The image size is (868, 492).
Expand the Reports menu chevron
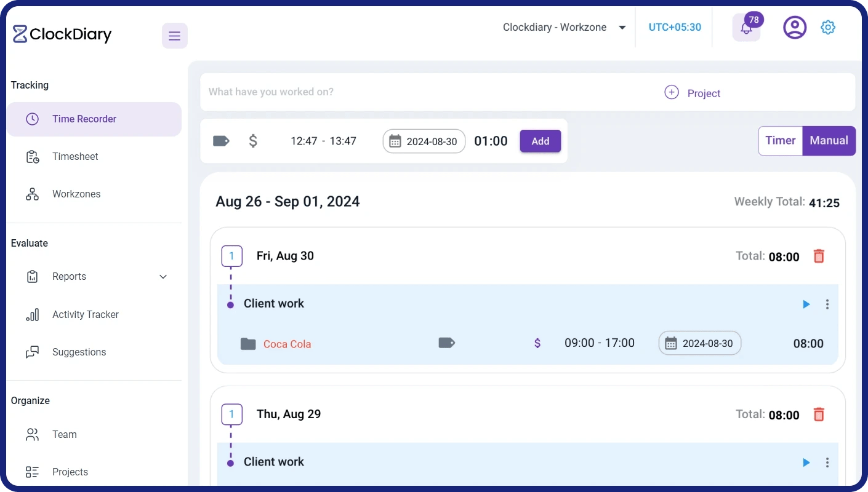(x=163, y=277)
